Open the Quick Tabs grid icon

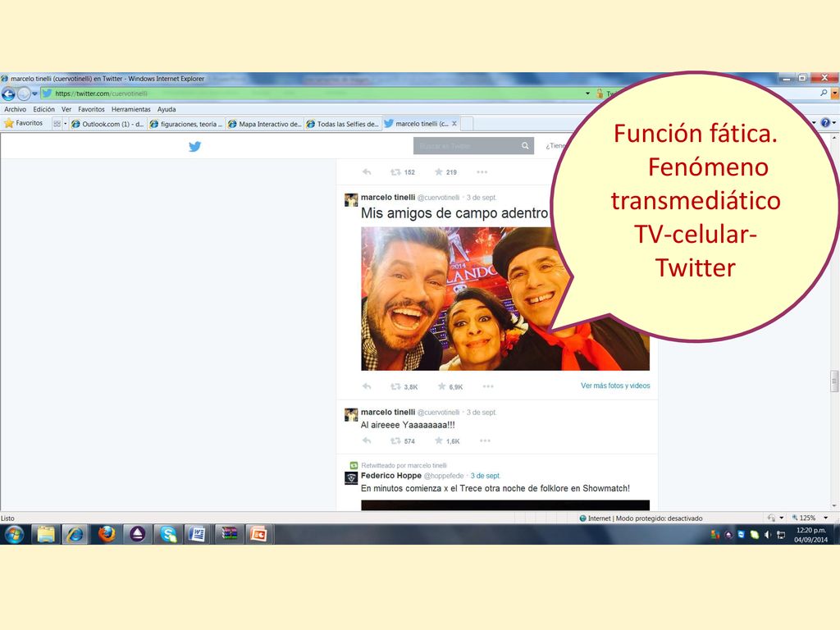(x=57, y=124)
